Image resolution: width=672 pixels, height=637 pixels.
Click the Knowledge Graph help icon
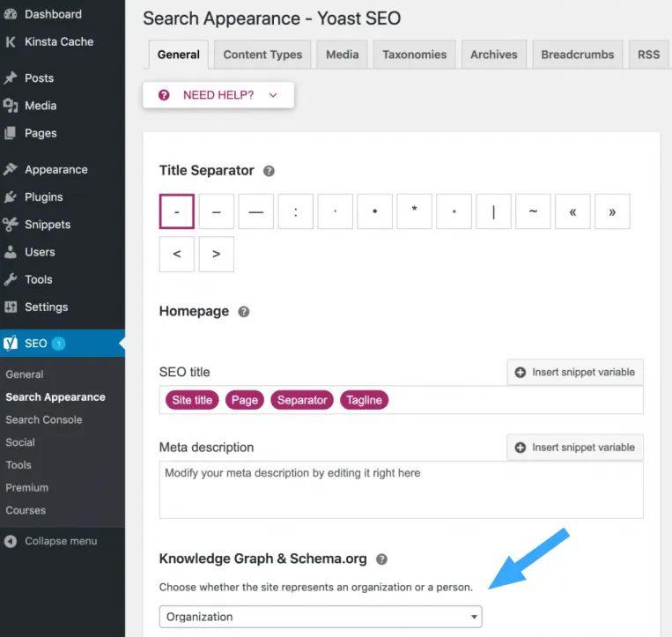[381, 559]
